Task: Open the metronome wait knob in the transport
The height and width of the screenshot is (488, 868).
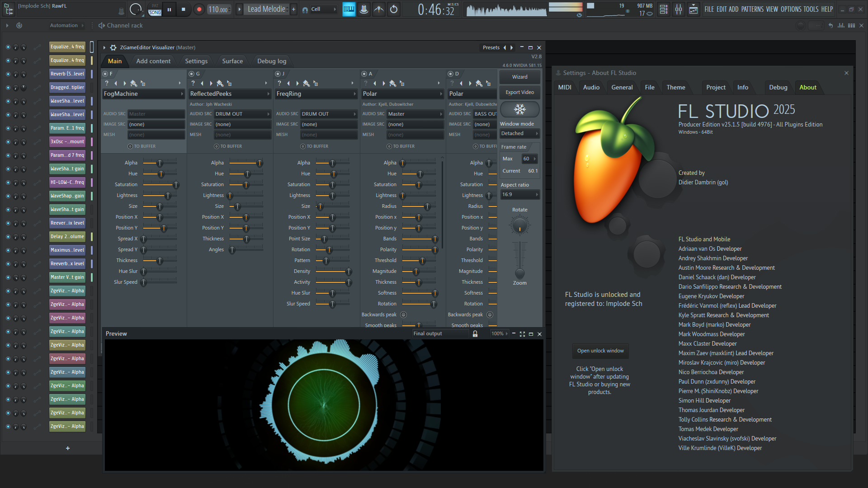Action: (x=135, y=9)
